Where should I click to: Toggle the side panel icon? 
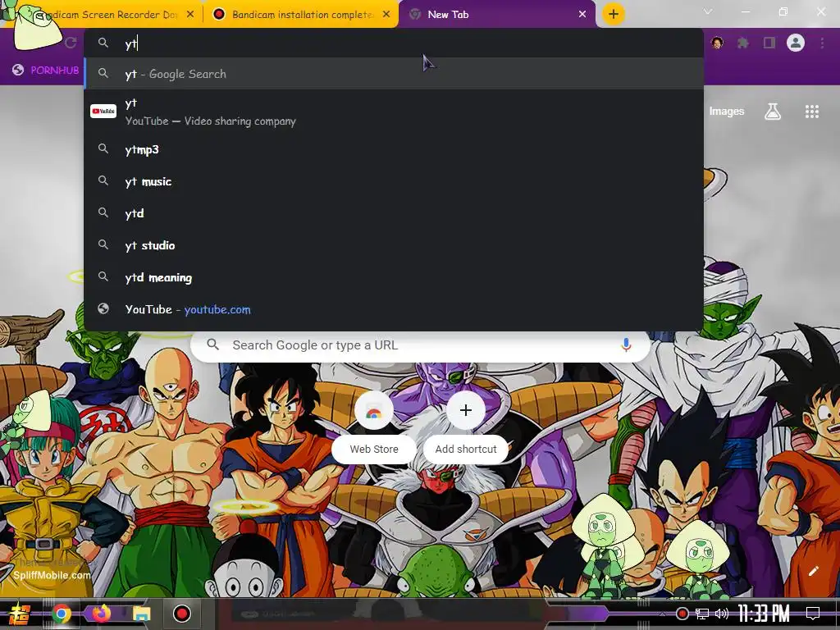point(769,43)
